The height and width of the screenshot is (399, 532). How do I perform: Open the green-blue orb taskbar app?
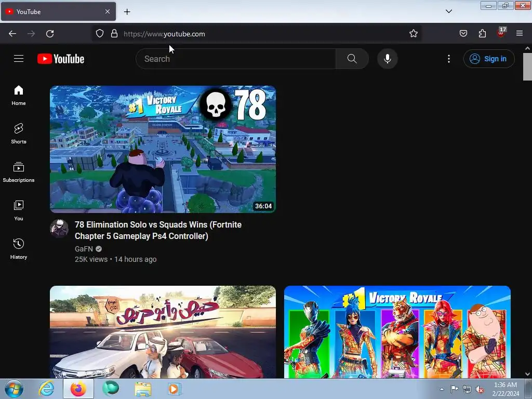click(x=111, y=389)
